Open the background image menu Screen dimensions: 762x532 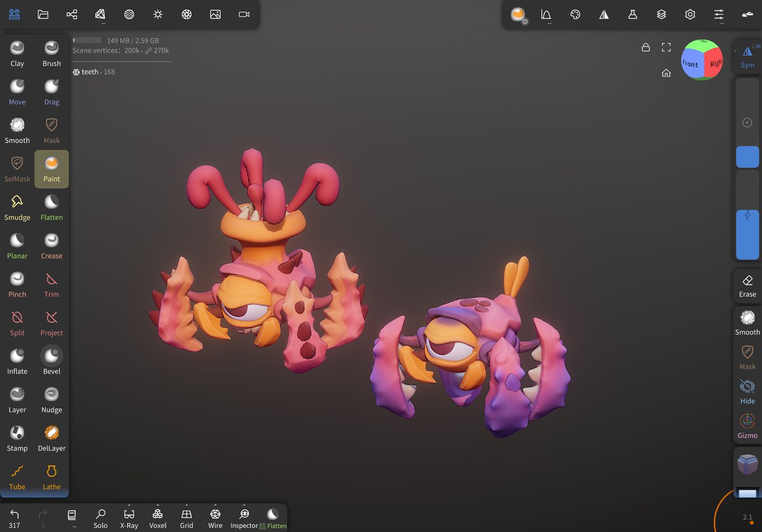(215, 14)
